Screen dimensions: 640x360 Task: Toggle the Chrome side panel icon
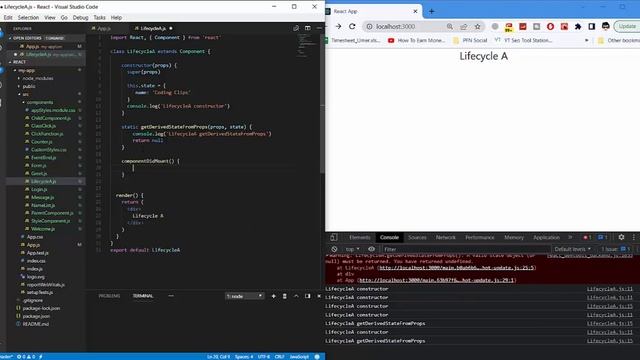(x=591, y=27)
